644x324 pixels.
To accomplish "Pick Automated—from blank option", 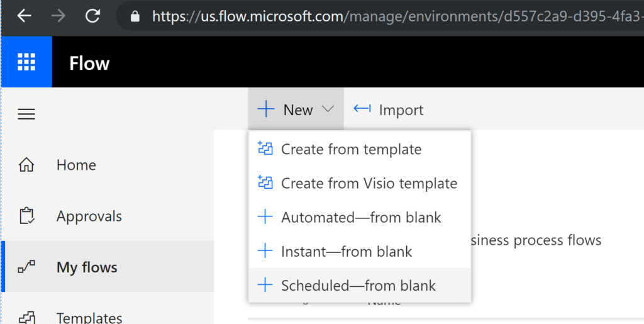I will 361,218.
